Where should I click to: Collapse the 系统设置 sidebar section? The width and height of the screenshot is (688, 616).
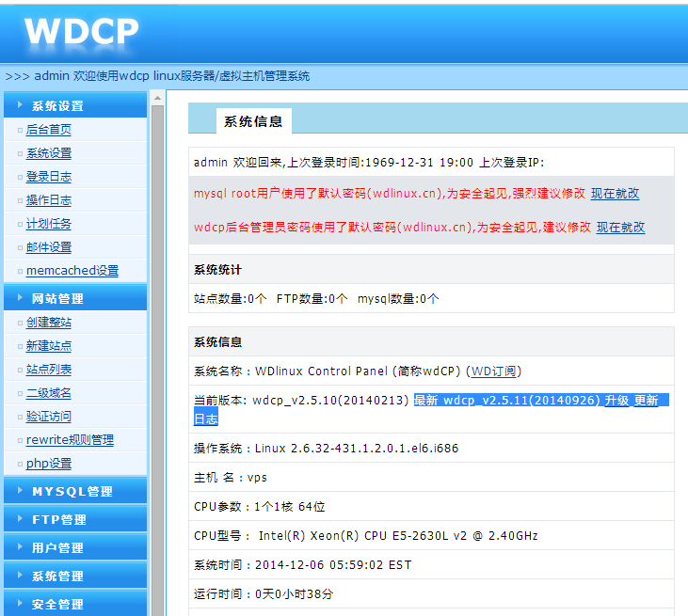[75, 105]
